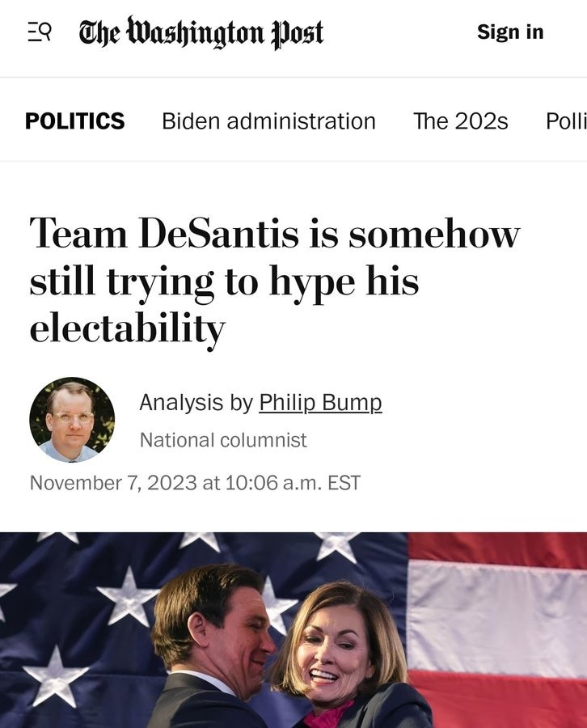Click the National columnist subtitle

223,440
